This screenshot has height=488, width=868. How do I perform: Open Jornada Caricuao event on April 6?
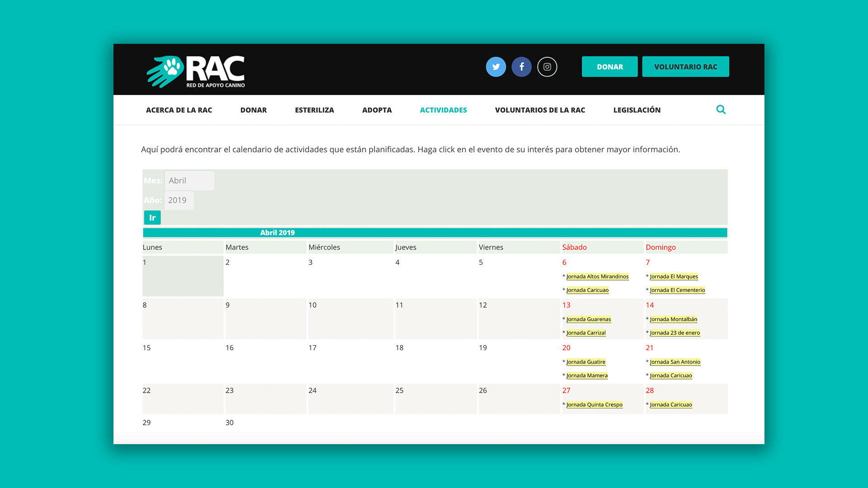coord(587,290)
